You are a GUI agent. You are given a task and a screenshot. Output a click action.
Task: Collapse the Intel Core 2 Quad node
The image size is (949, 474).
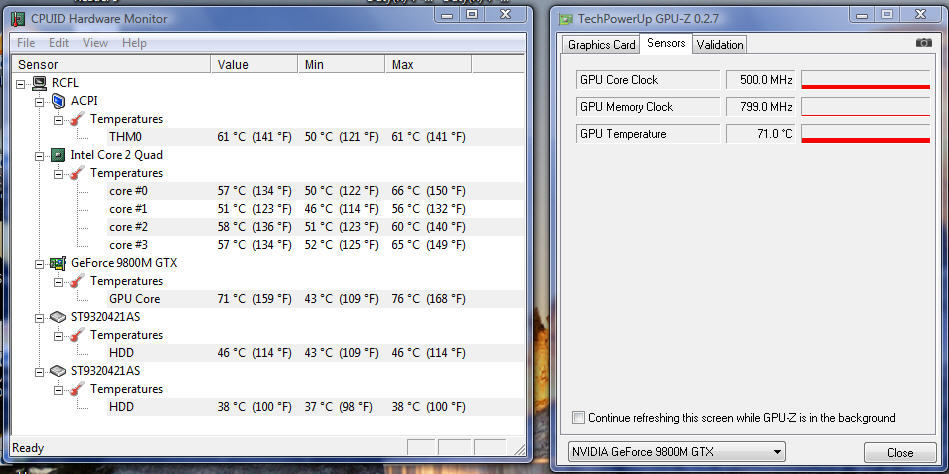40,155
